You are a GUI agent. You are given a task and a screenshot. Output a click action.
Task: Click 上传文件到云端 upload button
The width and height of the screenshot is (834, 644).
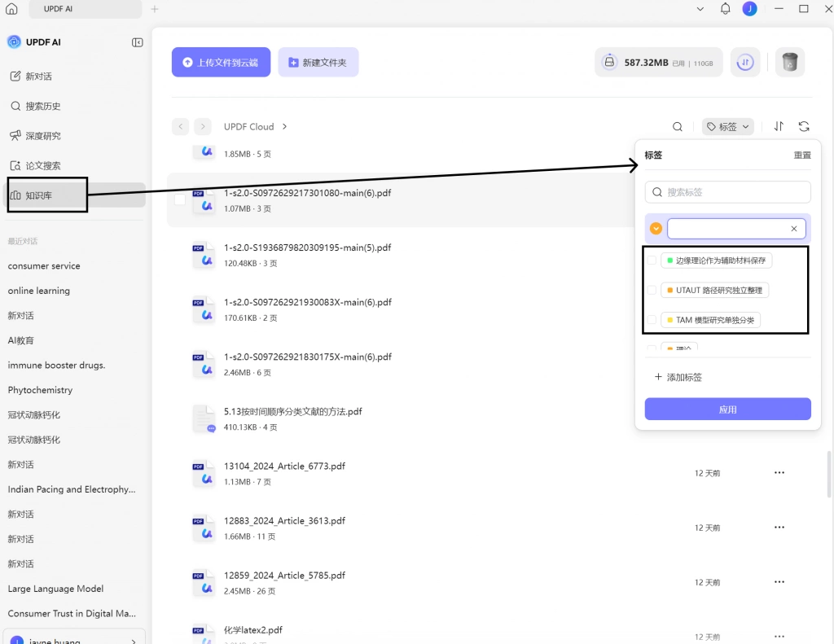(x=221, y=62)
